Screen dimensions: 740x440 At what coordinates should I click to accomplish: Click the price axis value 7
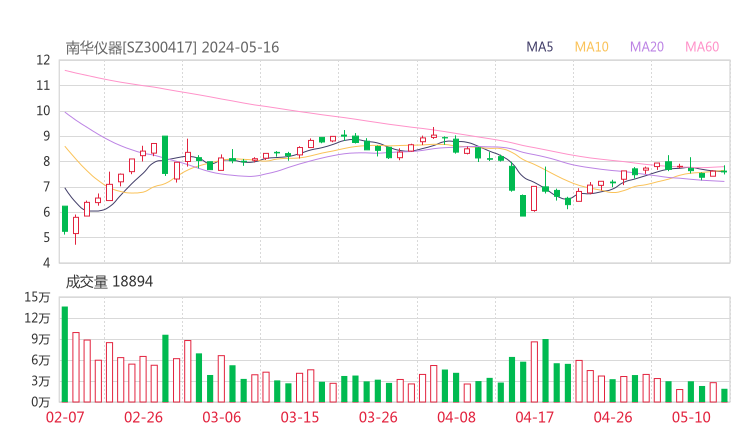(x=46, y=187)
